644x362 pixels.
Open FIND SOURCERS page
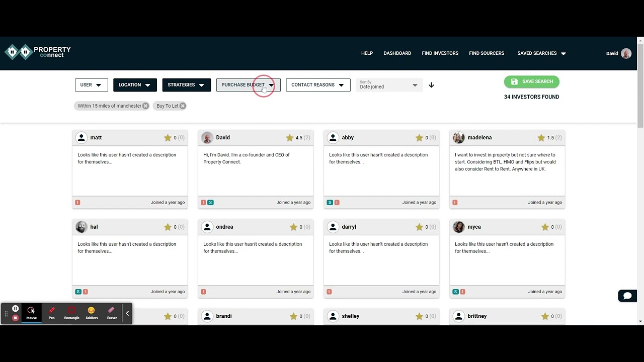pos(487,53)
